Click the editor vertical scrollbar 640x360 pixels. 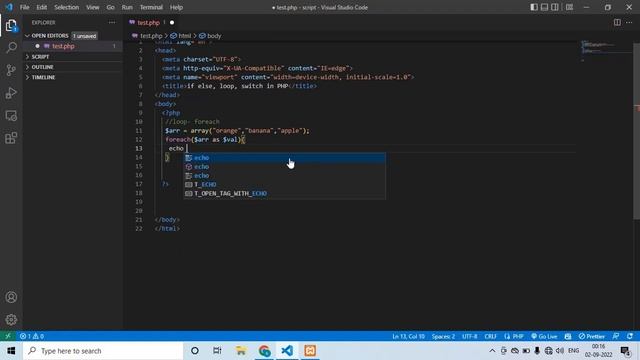coord(637,131)
